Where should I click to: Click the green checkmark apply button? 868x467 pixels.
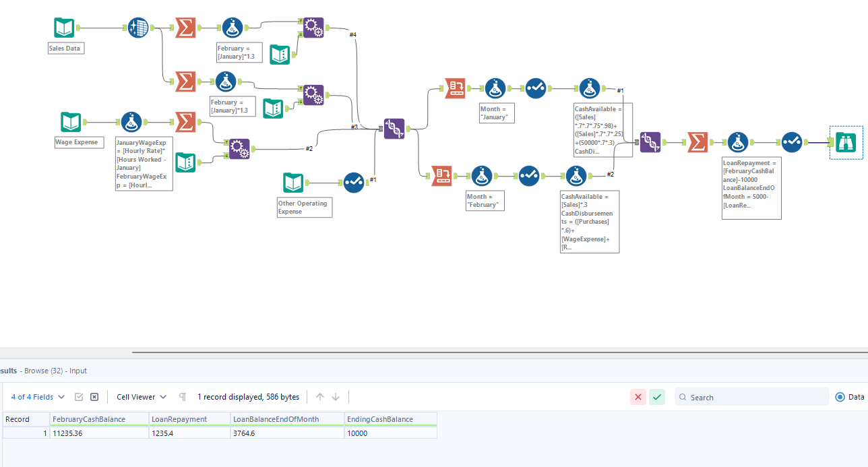(x=657, y=397)
